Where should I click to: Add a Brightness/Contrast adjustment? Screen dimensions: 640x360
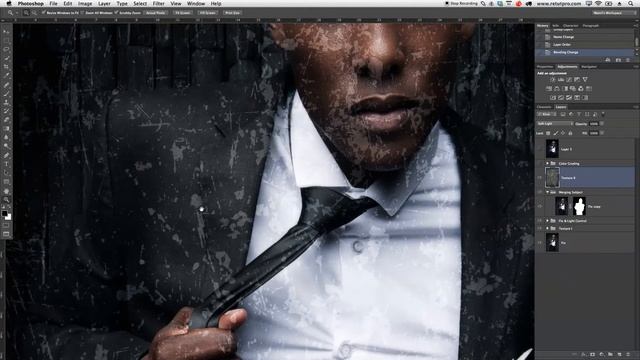click(552, 80)
